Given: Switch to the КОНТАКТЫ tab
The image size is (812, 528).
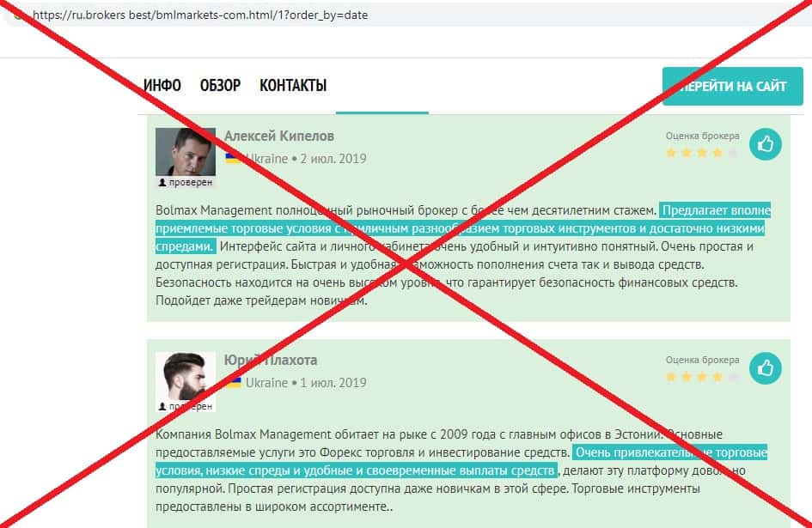Looking at the screenshot, I should pyautogui.click(x=293, y=85).
